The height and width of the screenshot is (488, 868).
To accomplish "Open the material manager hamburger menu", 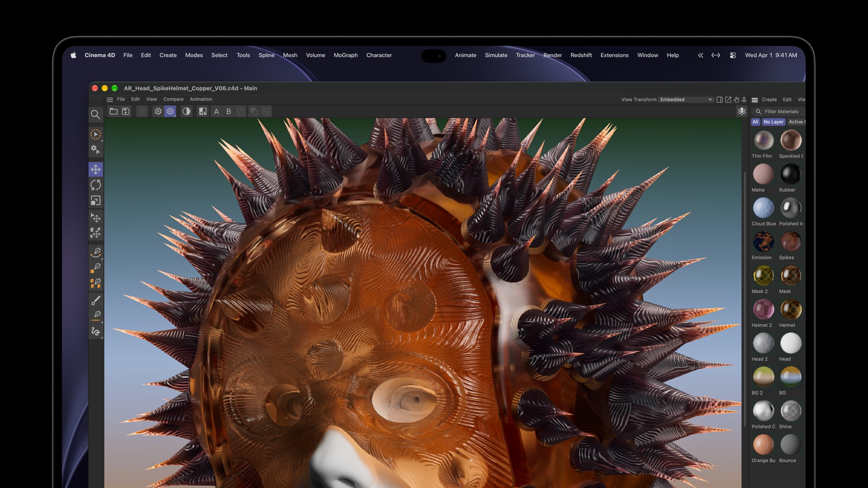I will coord(755,100).
